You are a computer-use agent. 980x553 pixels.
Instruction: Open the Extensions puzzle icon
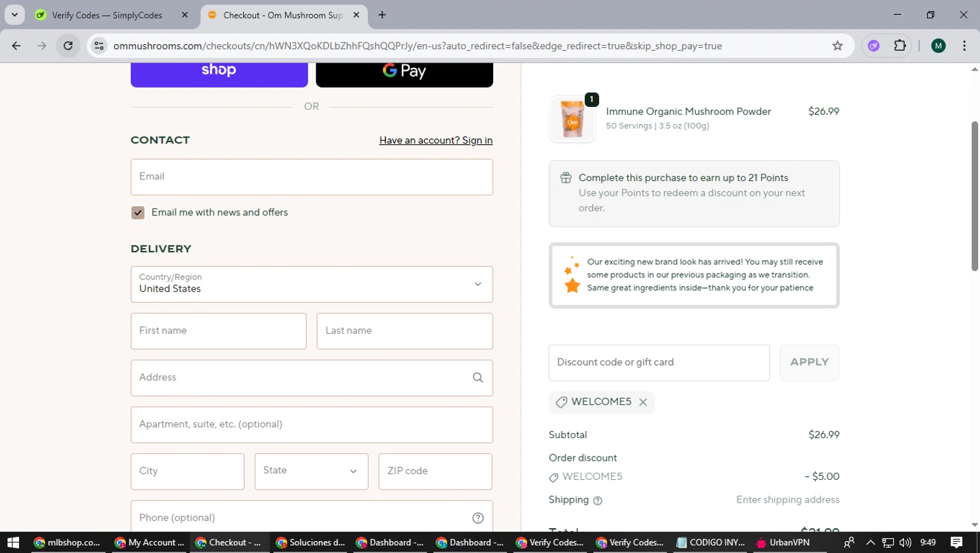tap(900, 46)
